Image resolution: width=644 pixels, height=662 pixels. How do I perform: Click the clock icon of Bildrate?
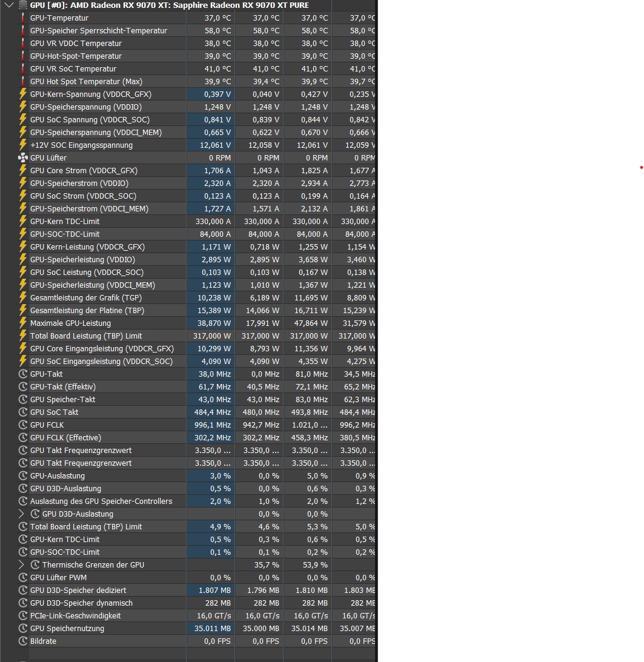click(x=23, y=641)
